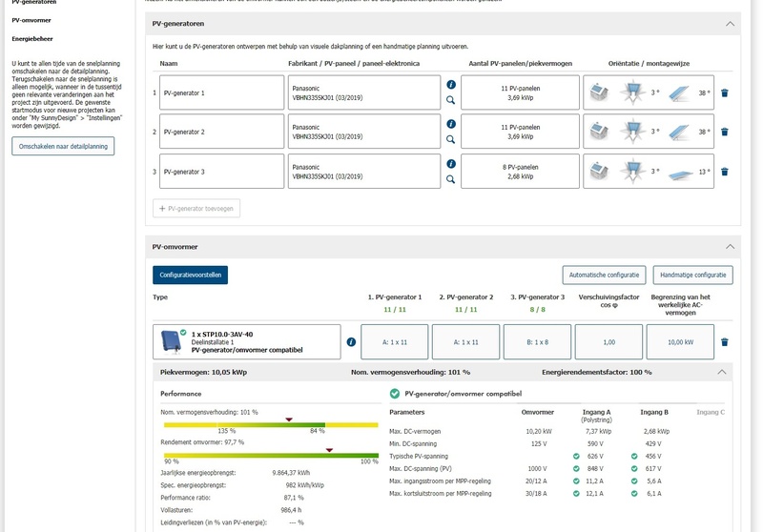Viewport: 763px width, 532px height.
Task: Delete PV-generator 1 with trash icon
Action: (x=725, y=92)
